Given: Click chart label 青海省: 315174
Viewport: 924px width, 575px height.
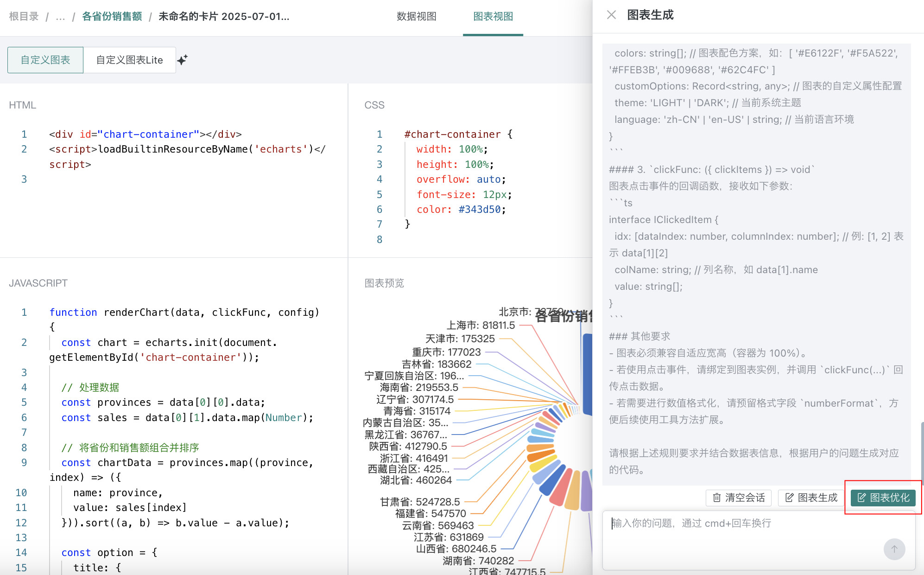Looking at the screenshot, I should [x=417, y=411].
